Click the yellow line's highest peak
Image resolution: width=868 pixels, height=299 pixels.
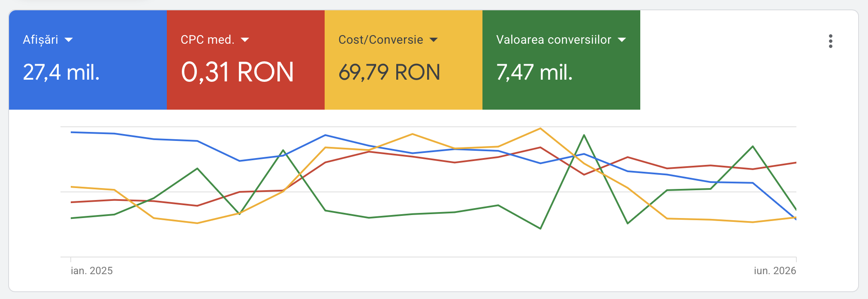coord(540,129)
